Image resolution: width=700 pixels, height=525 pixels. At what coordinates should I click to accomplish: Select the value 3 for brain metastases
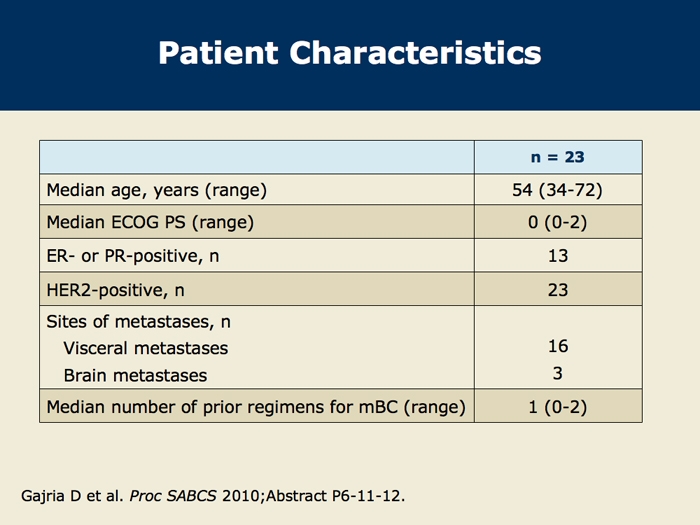(x=557, y=374)
